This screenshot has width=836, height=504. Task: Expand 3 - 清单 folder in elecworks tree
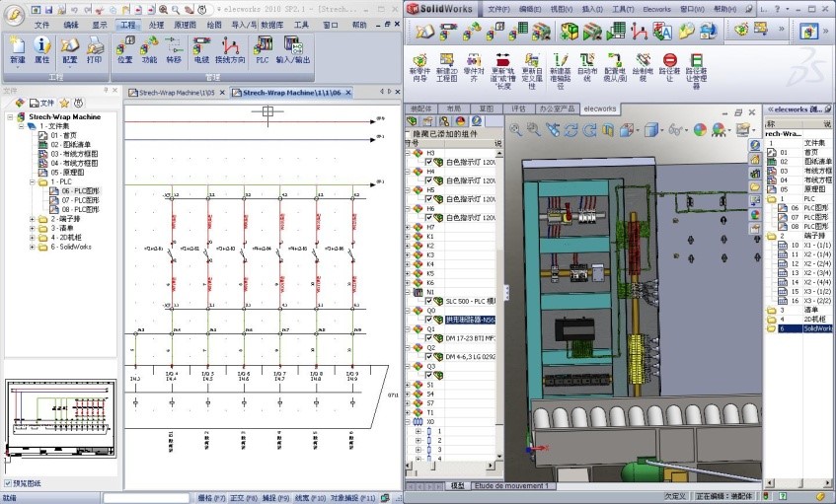click(32, 229)
